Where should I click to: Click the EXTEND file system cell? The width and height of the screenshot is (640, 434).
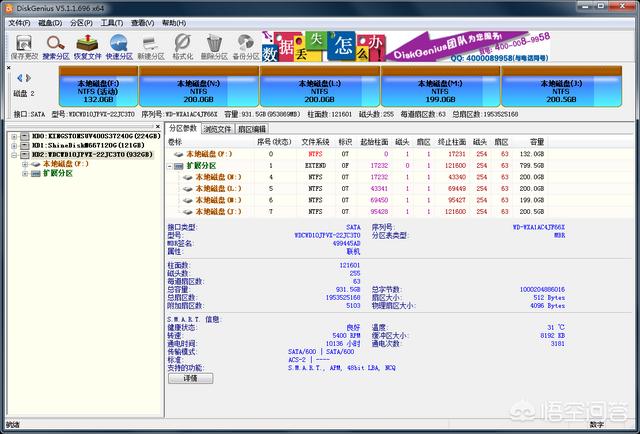point(316,166)
